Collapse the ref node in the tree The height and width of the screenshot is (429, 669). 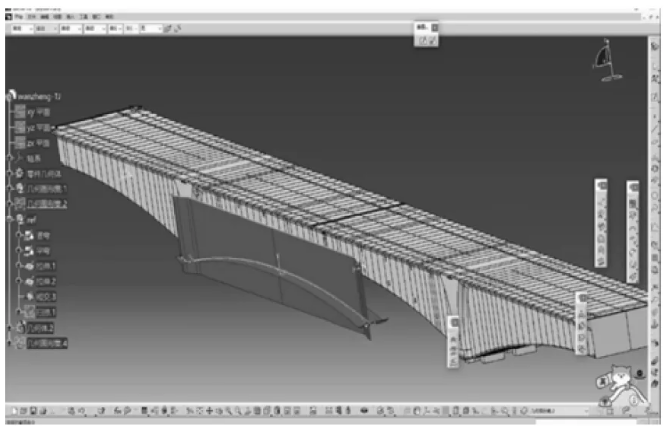point(10,219)
